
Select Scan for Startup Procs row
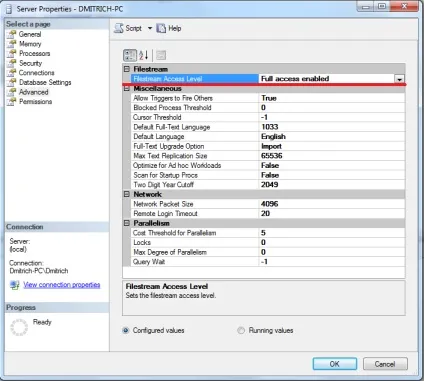(x=268, y=175)
